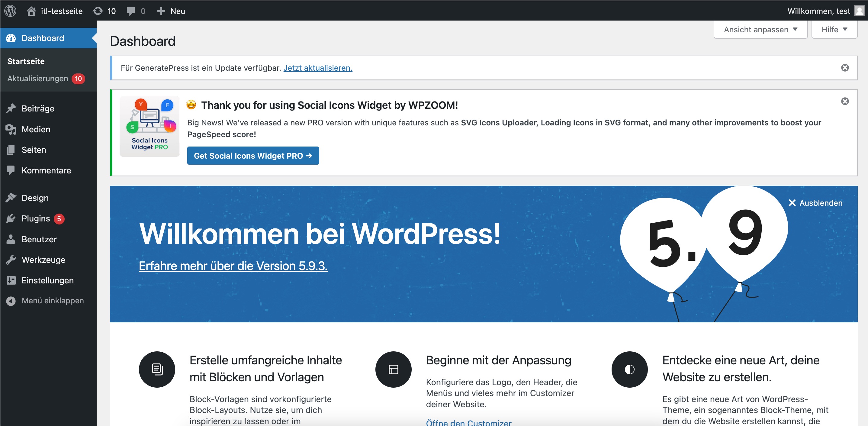Click the customization layout circle icon

pos(393,370)
